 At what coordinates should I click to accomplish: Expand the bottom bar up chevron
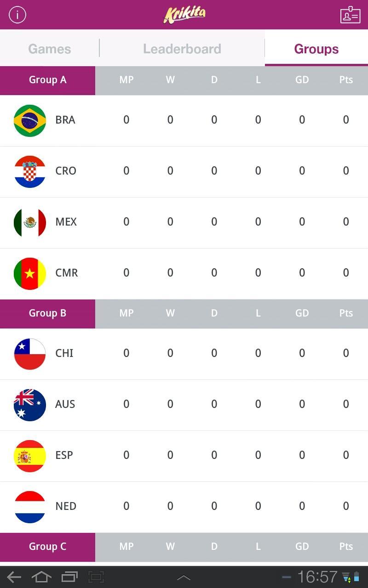click(x=184, y=577)
